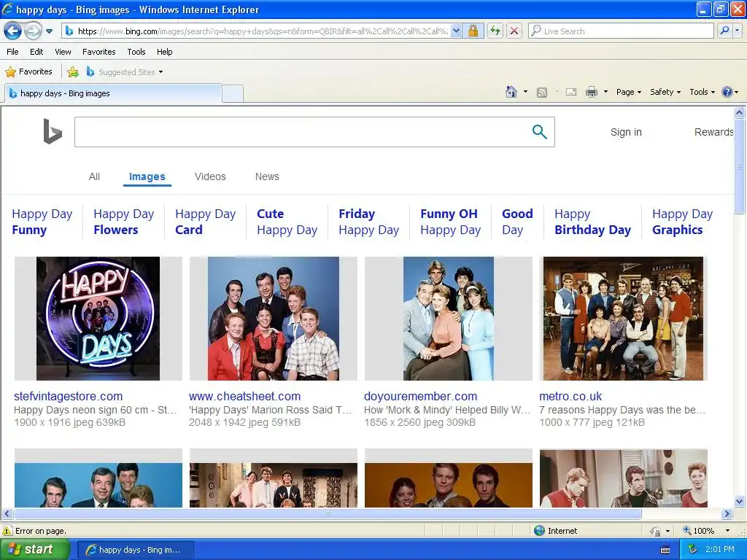Select the happy days - Bing images tab
Viewport: 747px width, 560px height.
tap(113, 93)
